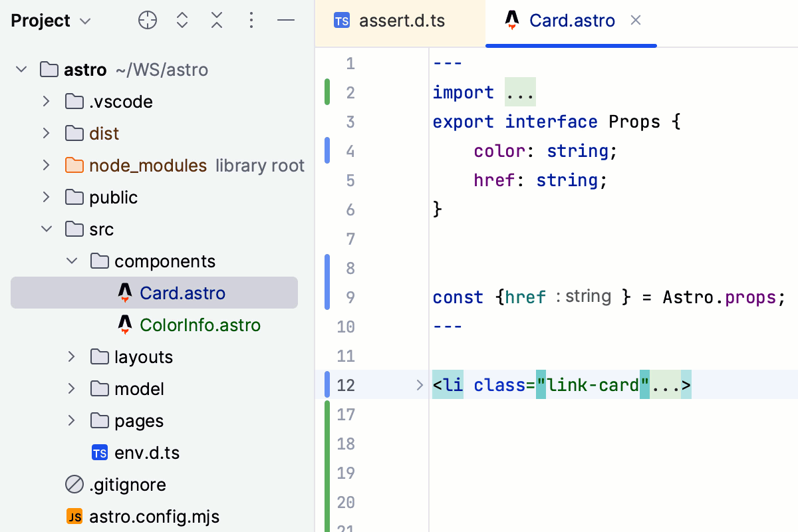The height and width of the screenshot is (532, 798).
Task: Collapse the src folder
Action: tap(46, 229)
